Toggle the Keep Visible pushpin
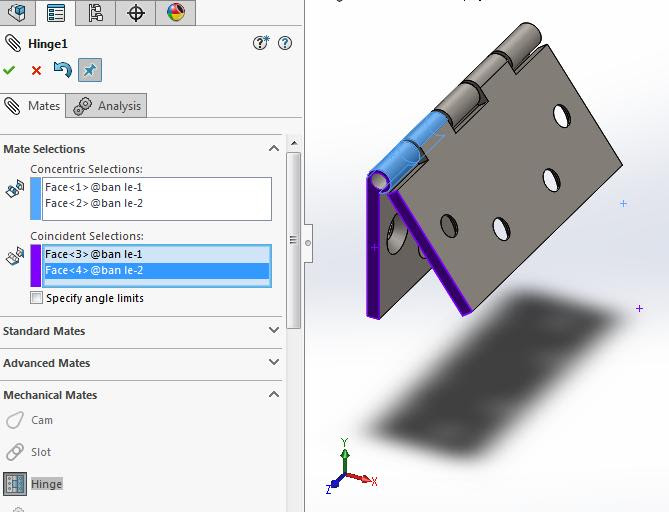Image resolution: width=669 pixels, height=512 pixels. pyautogui.click(x=90, y=70)
